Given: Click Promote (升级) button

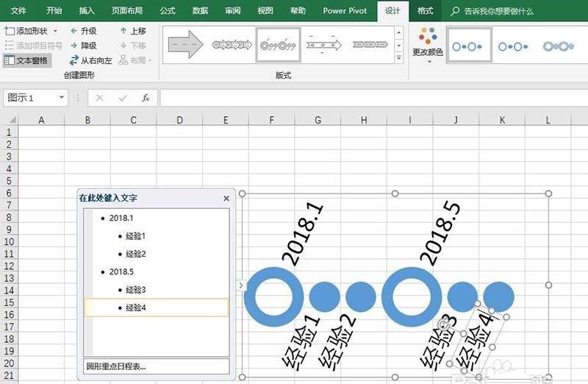Looking at the screenshot, I should coord(84,31).
